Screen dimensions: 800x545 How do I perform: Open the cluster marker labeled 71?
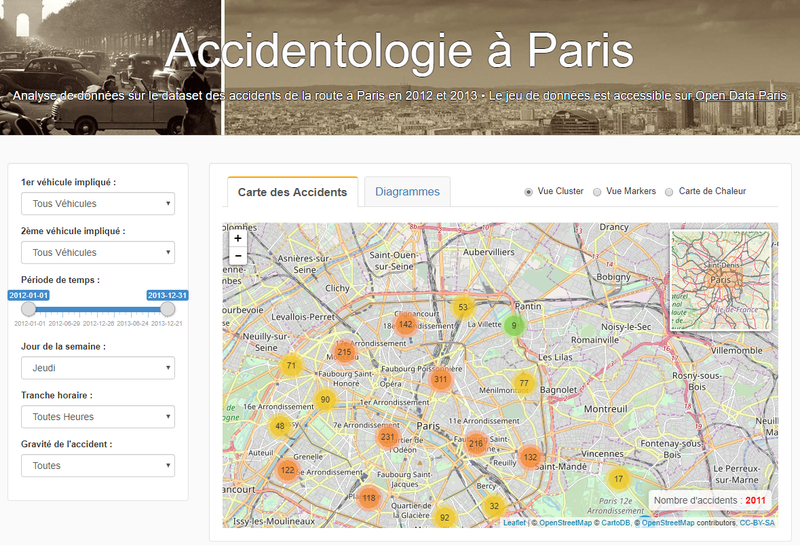(x=291, y=365)
